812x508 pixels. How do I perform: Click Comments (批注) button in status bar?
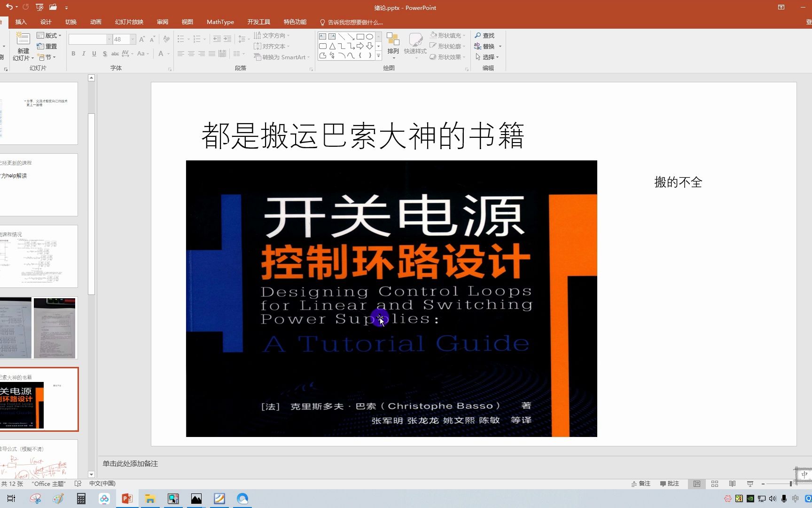[670, 484]
